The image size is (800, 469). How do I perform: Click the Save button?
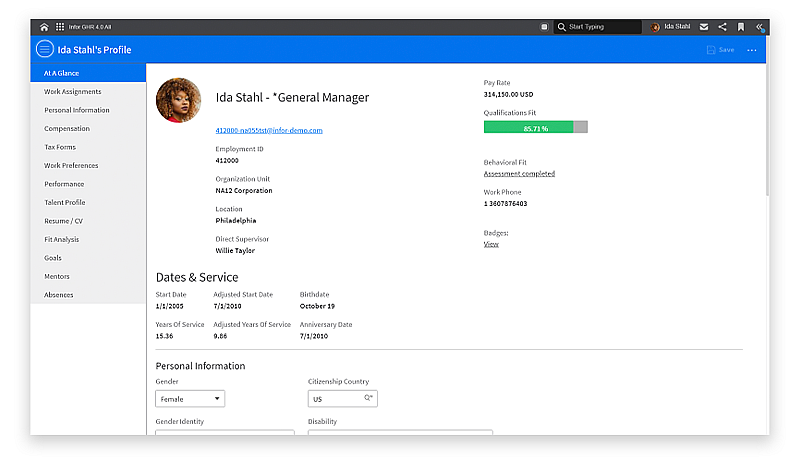coord(720,50)
